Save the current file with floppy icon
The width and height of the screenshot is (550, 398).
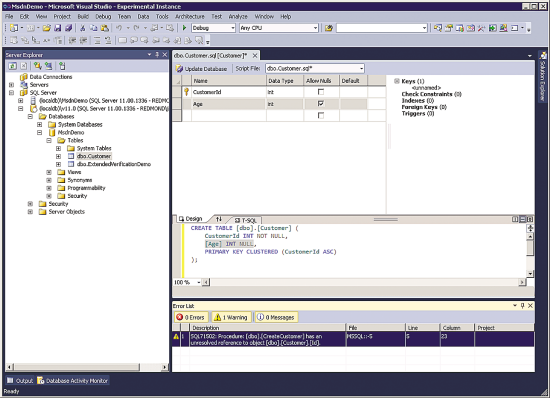(58, 28)
